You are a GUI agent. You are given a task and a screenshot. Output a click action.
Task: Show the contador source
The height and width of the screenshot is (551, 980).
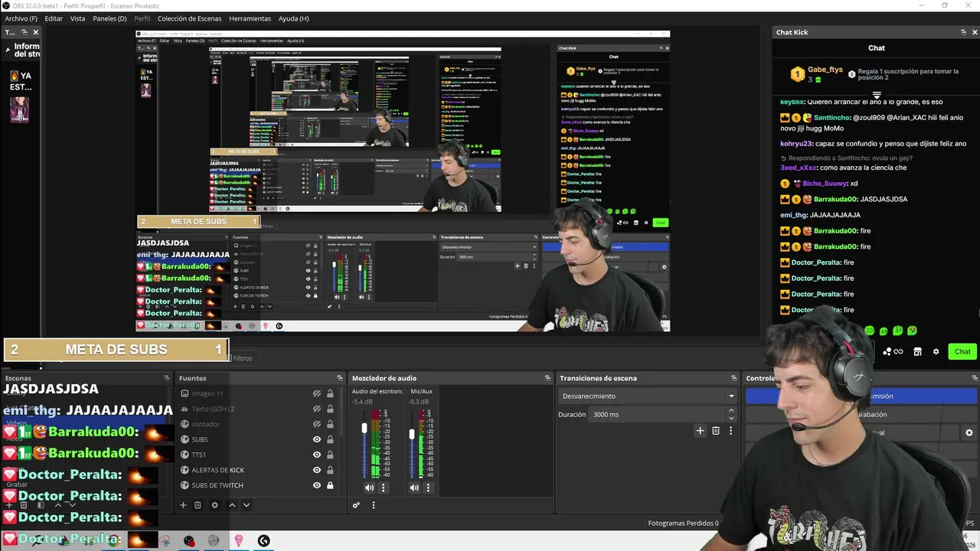(316, 424)
